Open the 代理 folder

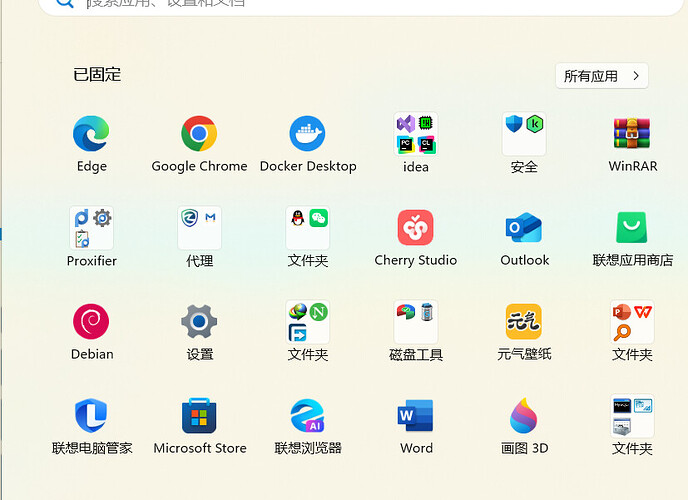[199, 228]
